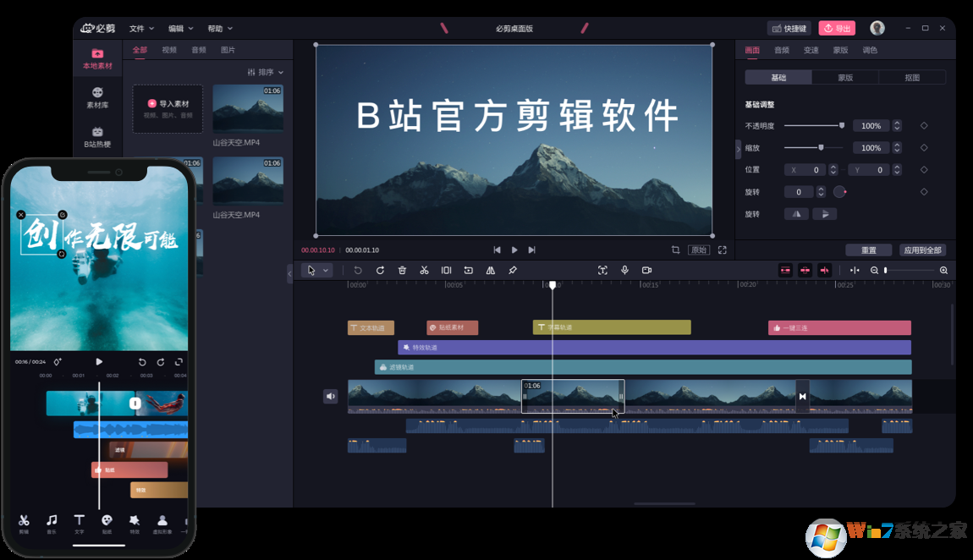973x560 pixels.
Task: Switch to the 视频 media tab
Action: 169,50
